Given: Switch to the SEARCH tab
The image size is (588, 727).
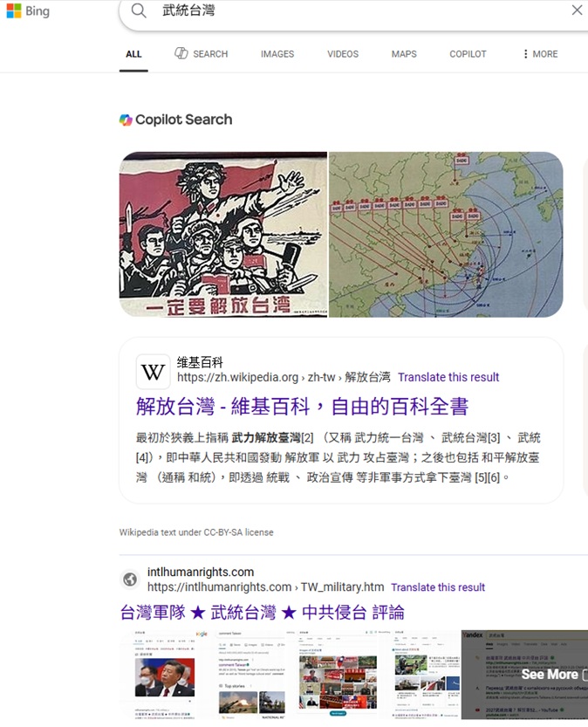Looking at the screenshot, I should click(202, 54).
